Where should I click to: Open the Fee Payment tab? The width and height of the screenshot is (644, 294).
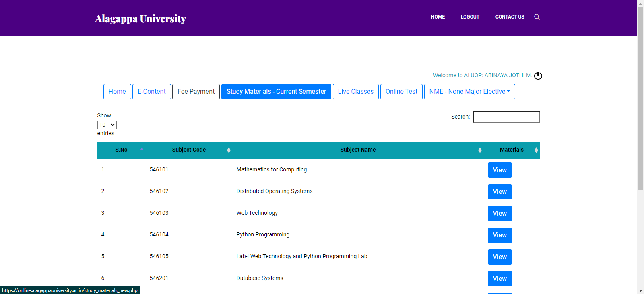coord(196,92)
